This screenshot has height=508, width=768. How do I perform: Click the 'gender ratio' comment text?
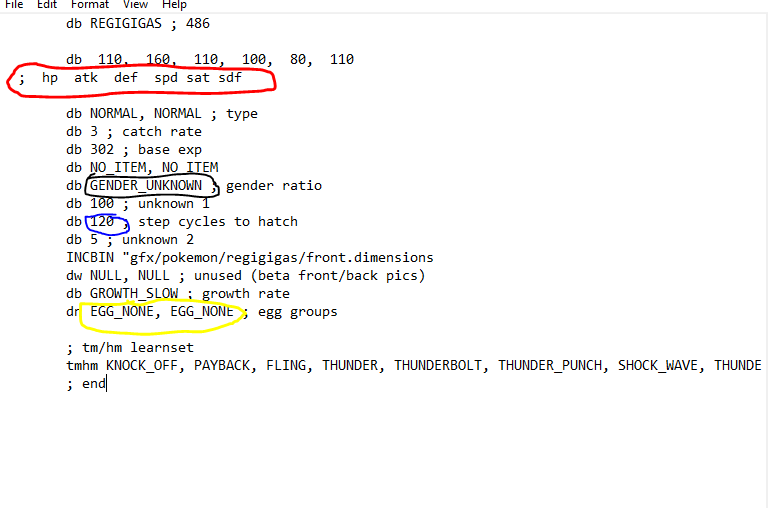(x=274, y=186)
